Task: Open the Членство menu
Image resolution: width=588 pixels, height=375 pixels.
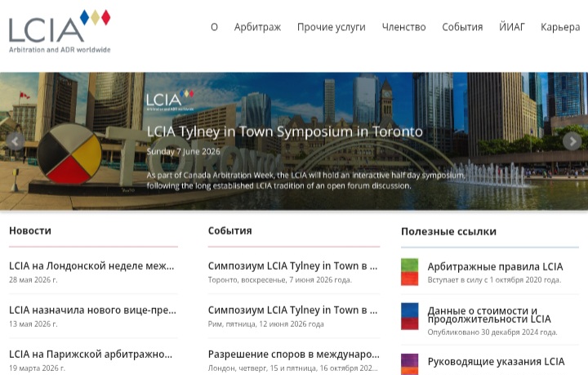Action: [404, 27]
